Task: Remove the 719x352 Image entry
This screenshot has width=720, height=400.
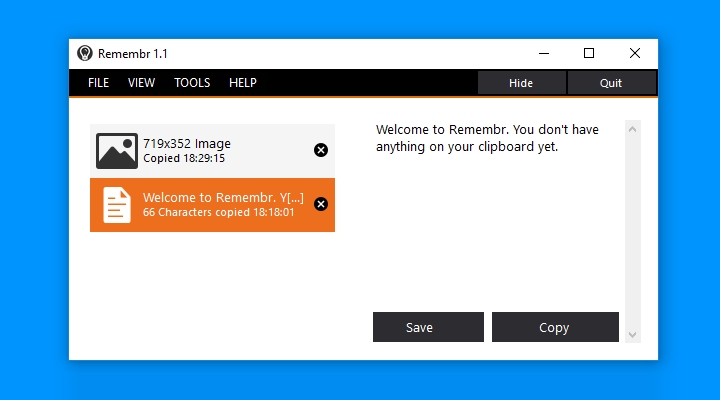Action: pyautogui.click(x=321, y=150)
